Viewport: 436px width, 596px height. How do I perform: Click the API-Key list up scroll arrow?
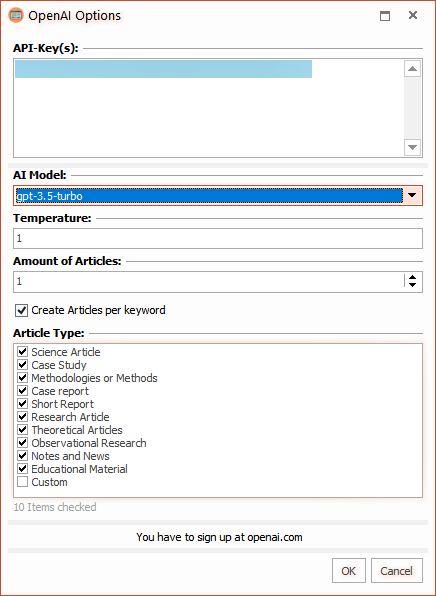coord(412,69)
